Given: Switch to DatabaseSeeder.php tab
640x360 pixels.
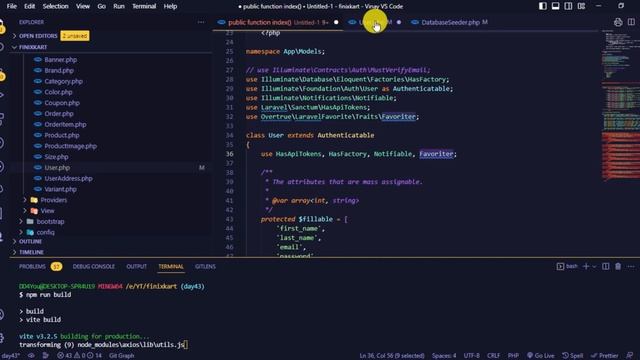Looking at the screenshot, I should (x=450, y=22).
